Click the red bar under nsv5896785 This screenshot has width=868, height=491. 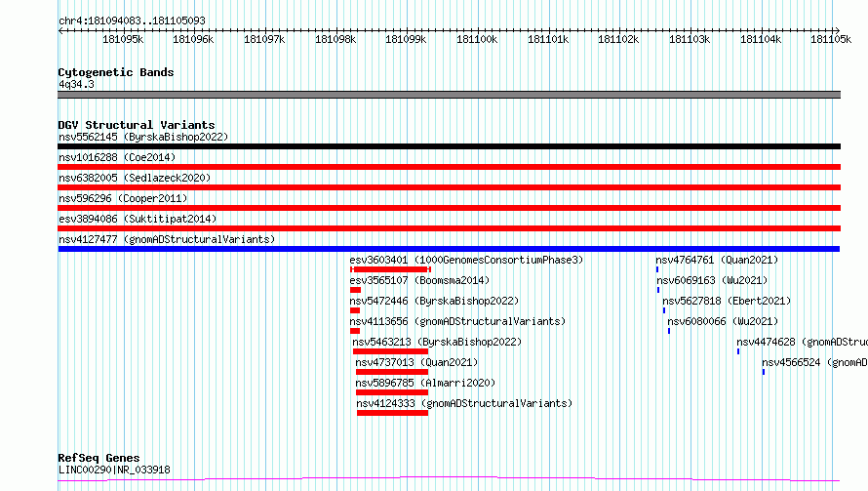[392, 392]
